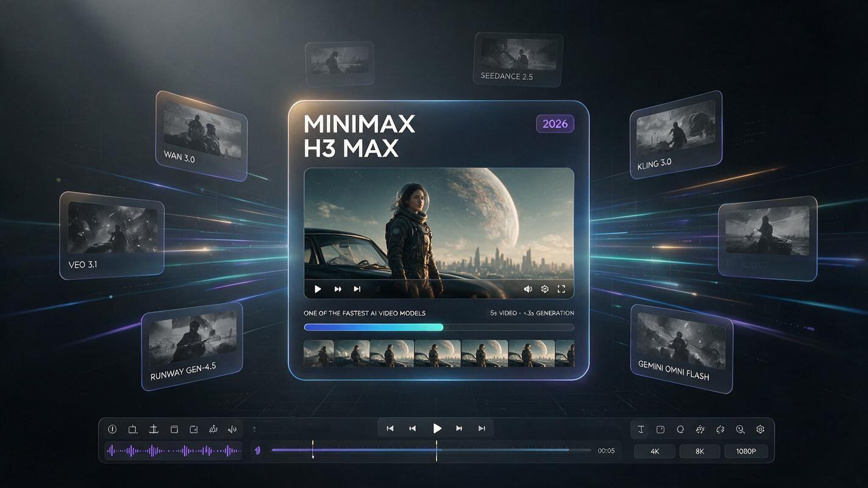
Task: Click the white playhead on the bottom timeline
Action: pos(436,450)
